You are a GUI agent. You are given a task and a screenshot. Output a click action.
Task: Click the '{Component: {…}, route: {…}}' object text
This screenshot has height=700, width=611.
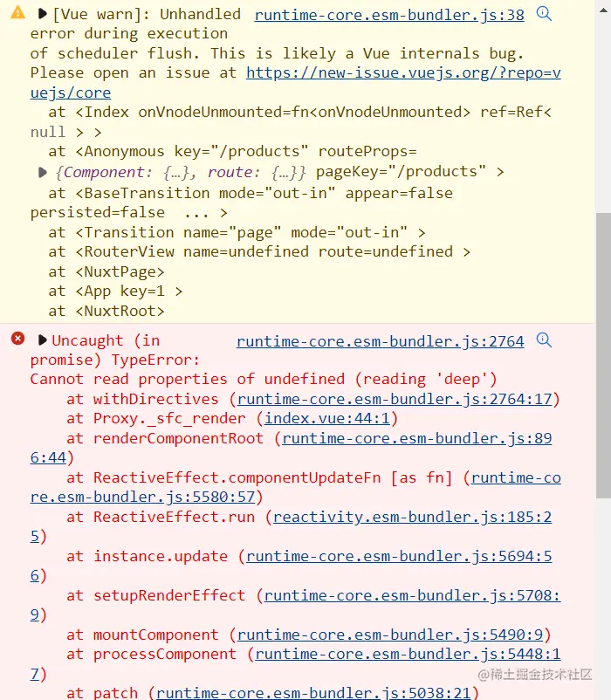[181, 172]
